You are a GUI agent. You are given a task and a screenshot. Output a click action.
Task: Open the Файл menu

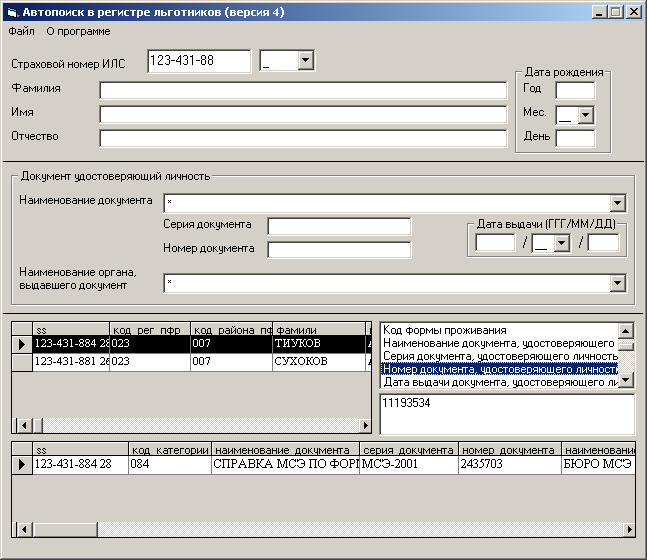coord(21,31)
